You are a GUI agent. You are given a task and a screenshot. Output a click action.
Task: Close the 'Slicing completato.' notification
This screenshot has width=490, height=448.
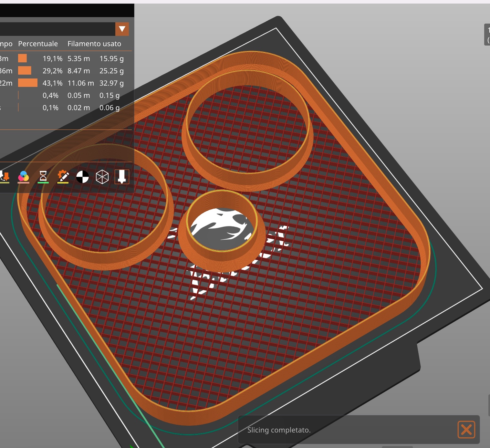(466, 430)
